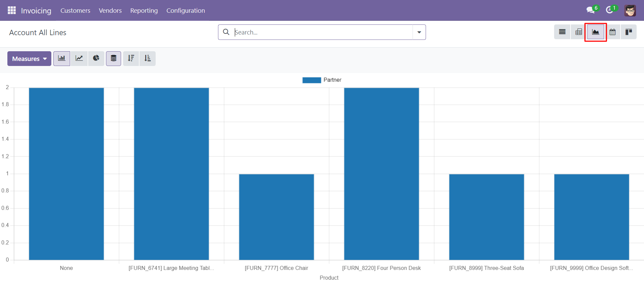Select line chart mode
This screenshot has width=644, height=283.
click(79, 59)
